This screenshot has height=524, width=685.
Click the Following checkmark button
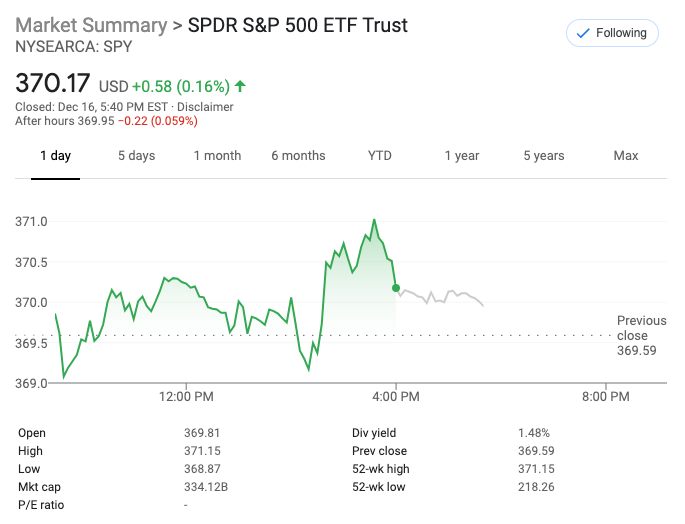612,33
